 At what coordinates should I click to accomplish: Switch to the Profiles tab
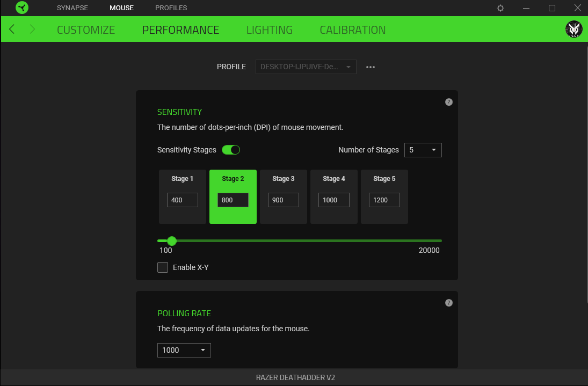171,8
